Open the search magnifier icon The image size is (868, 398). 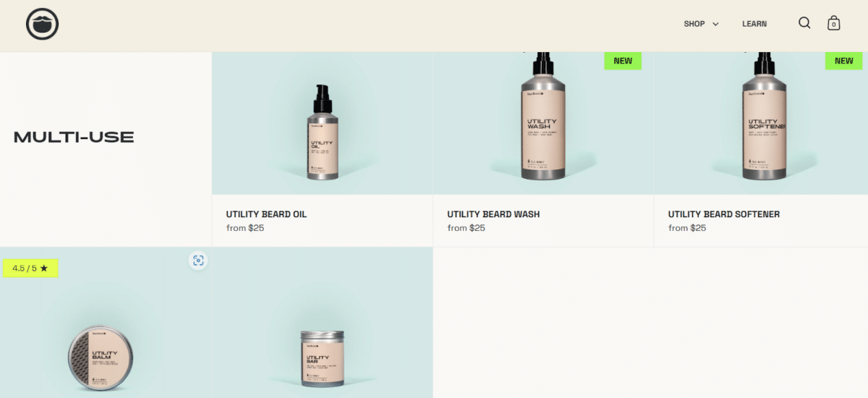click(x=804, y=23)
